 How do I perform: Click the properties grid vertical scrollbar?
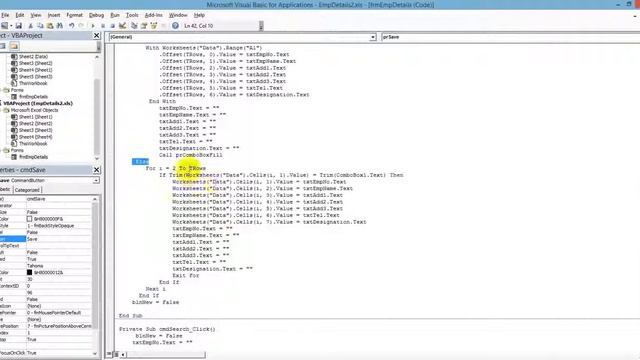click(x=95, y=276)
